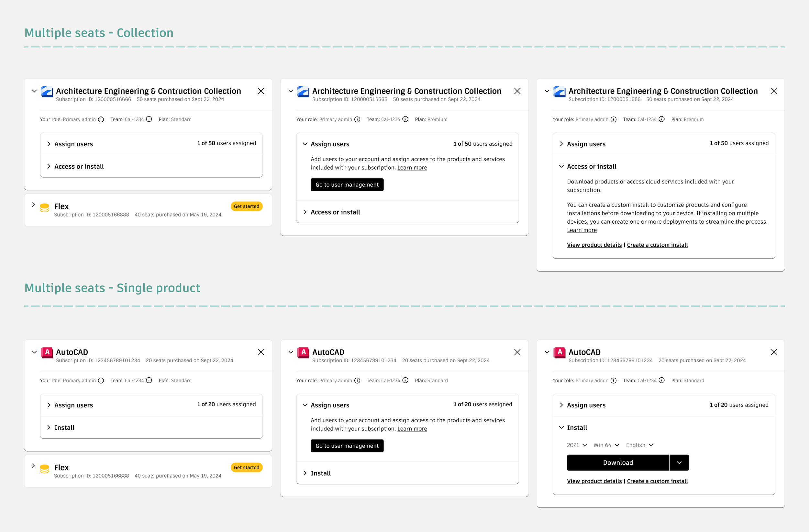
Task: Click the Flex coin icon below the collection card
Action: (x=45, y=208)
